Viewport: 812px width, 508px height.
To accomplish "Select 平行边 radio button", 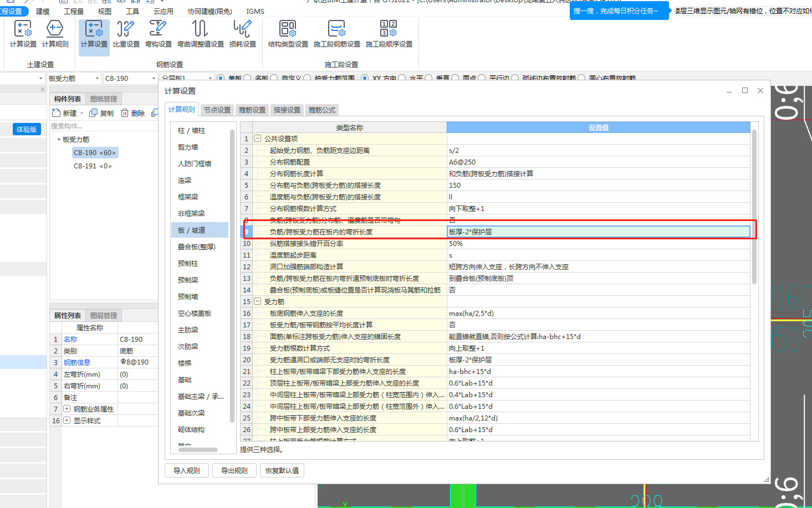I will click(482, 78).
